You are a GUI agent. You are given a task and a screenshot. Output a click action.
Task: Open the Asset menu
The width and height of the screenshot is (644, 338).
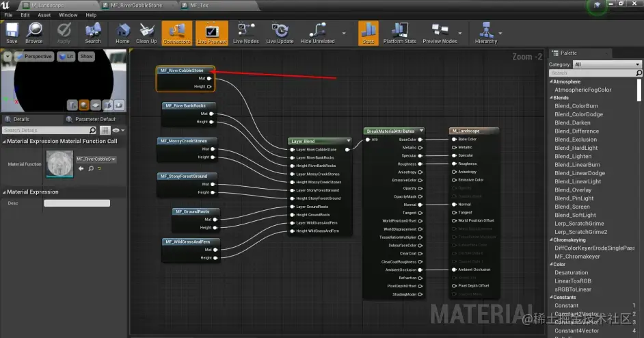click(x=44, y=15)
